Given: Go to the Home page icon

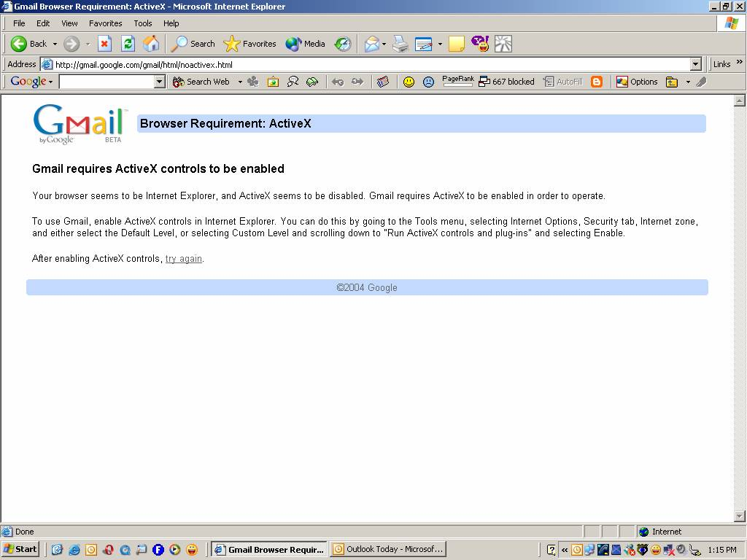Looking at the screenshot, I should [152, 44].
